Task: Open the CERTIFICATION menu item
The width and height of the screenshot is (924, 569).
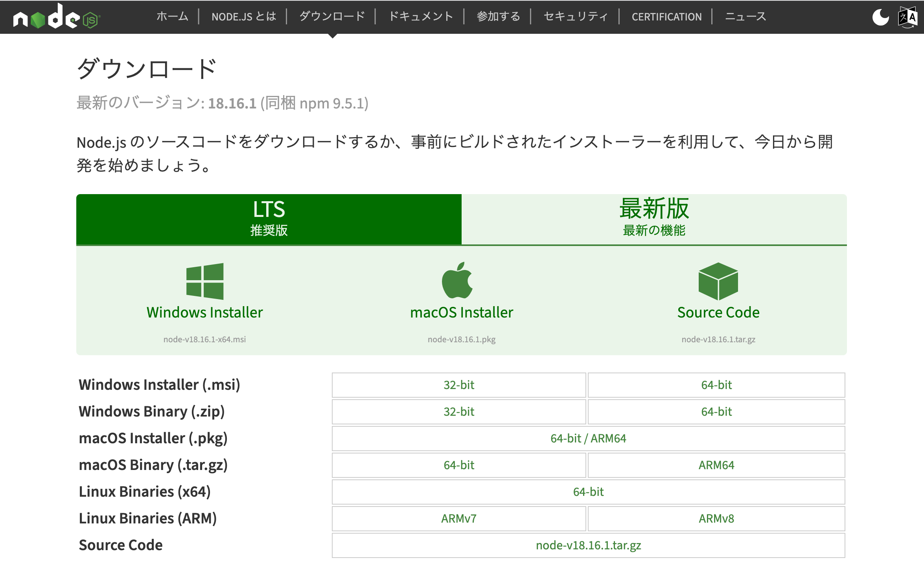Action: 667,17
